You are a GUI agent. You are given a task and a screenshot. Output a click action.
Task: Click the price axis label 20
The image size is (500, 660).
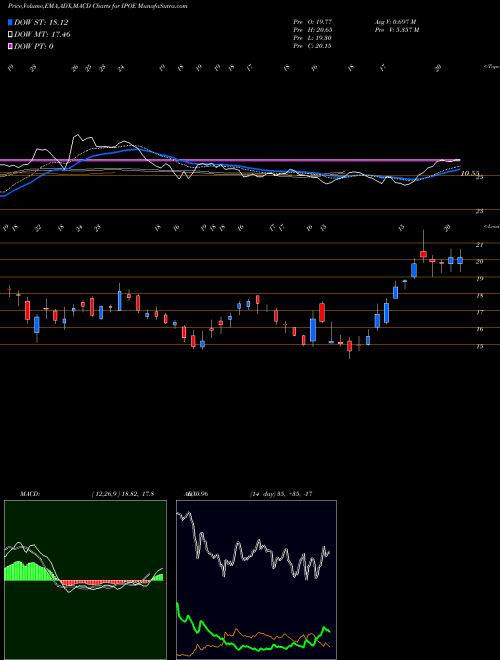point(479,261)
